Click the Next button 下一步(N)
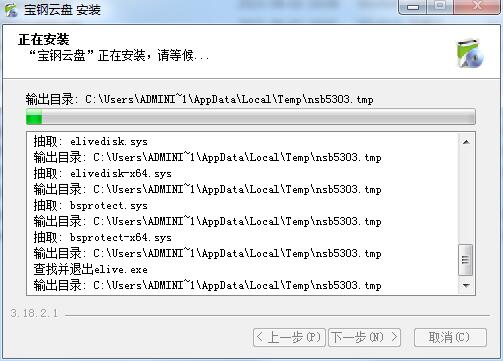 (364, 338)
